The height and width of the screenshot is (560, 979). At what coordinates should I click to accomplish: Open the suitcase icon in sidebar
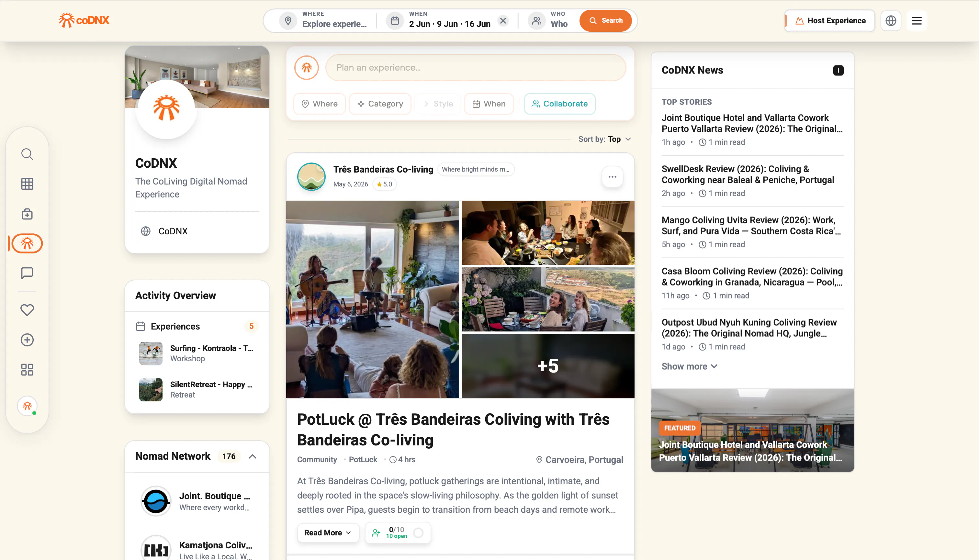[27, 214]
